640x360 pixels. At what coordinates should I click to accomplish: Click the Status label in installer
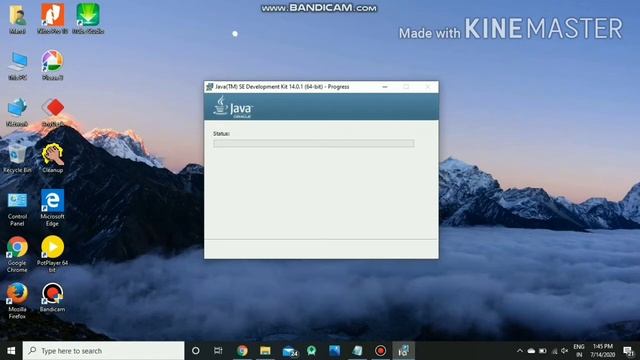(221, 133)
